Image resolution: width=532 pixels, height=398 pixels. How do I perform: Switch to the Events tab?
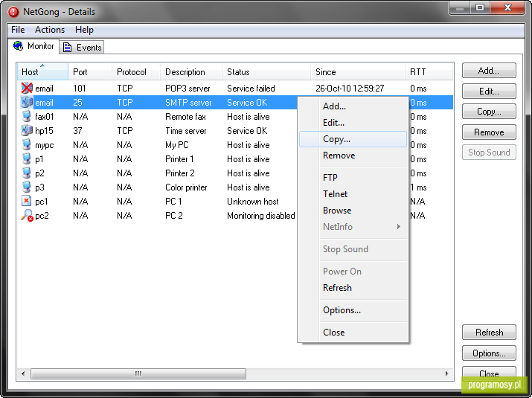point(82,47)
